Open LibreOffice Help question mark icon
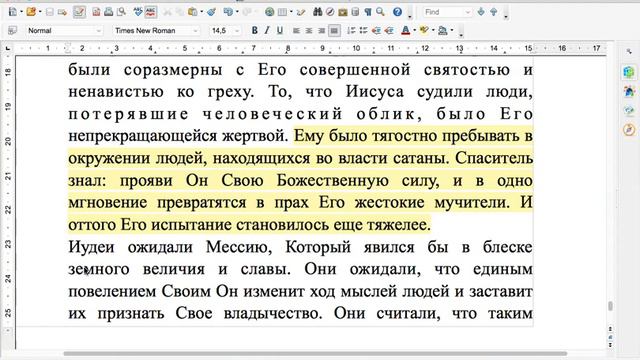This screenshot has width=640, height=360. point(397,12)
